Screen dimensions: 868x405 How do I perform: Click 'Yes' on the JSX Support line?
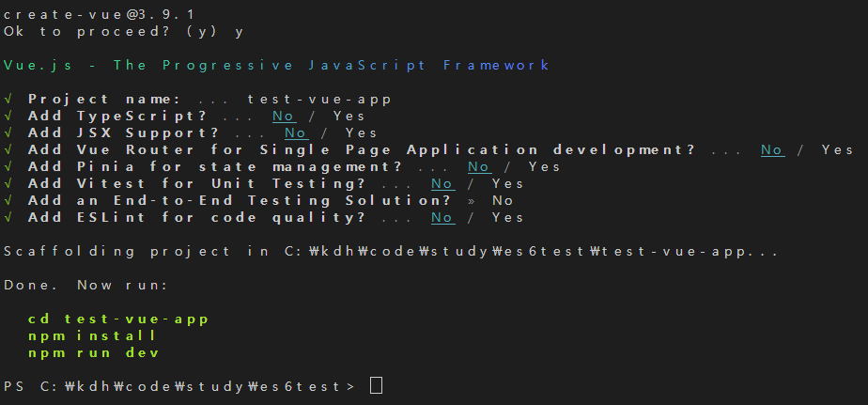(x=361, y=133)
